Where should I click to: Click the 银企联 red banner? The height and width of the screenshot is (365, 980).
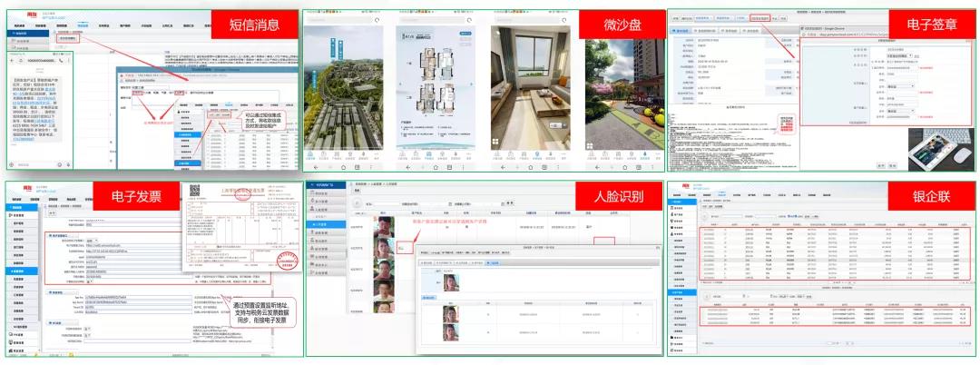click(930, 194)
